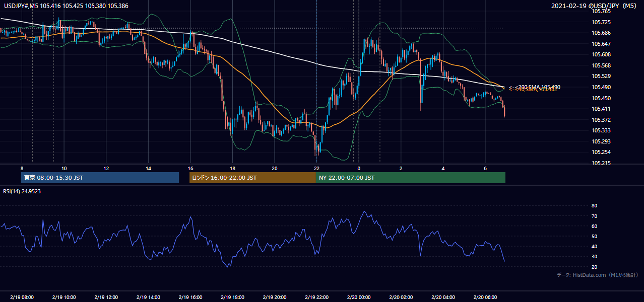The height and width of the screenshot is (302, 644).
Task: Click the London session bar ロンドン 16:00-22:00 JST
Action: tap(252, 178)
